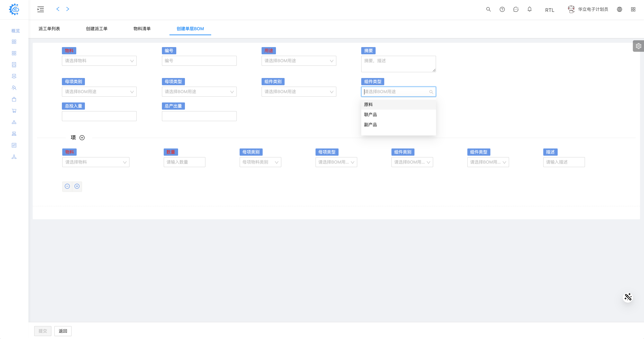This screenshot has width=644, height=339.
Task: Open the chat messages icon
Action: tap(516, 10)
